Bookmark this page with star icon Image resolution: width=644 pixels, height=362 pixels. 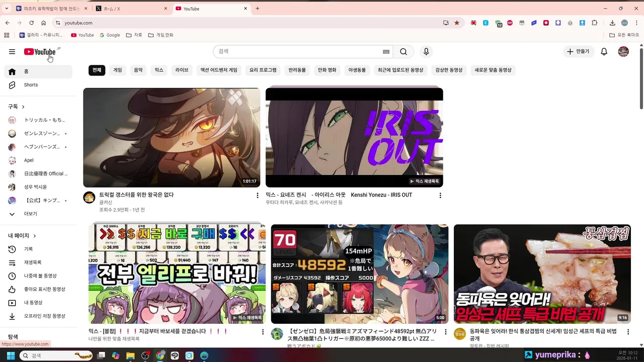(x=457, y=23)
